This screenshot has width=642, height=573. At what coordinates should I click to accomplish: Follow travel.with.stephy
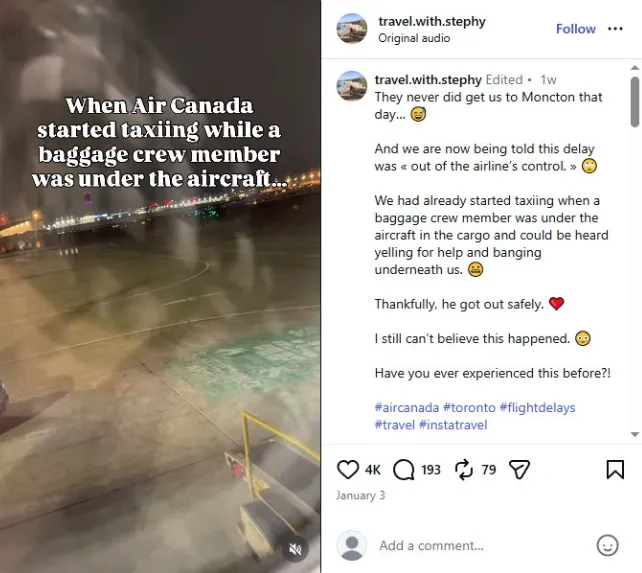(575, 29)
